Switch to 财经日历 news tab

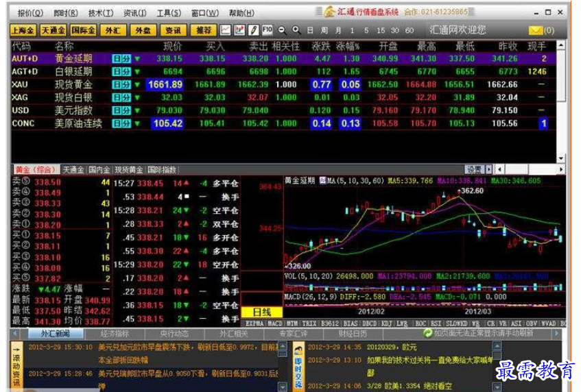point(353,334)
